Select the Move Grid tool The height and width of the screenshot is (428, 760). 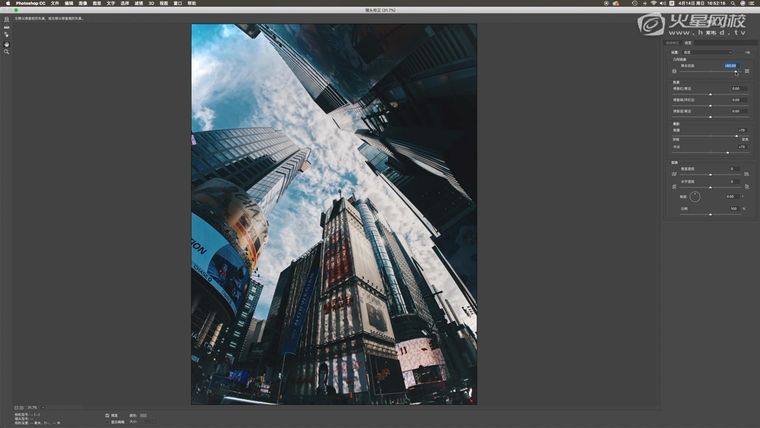tap(7, 35)
